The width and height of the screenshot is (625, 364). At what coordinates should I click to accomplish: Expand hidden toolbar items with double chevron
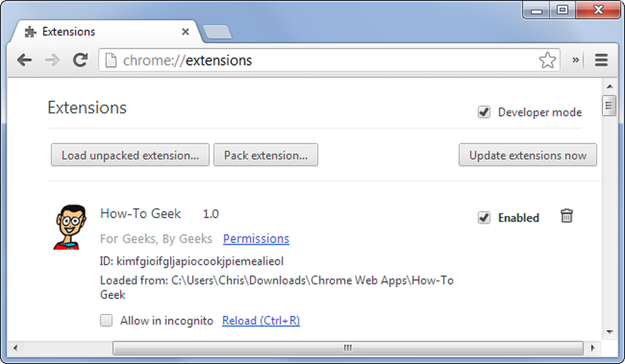[575, 60]
